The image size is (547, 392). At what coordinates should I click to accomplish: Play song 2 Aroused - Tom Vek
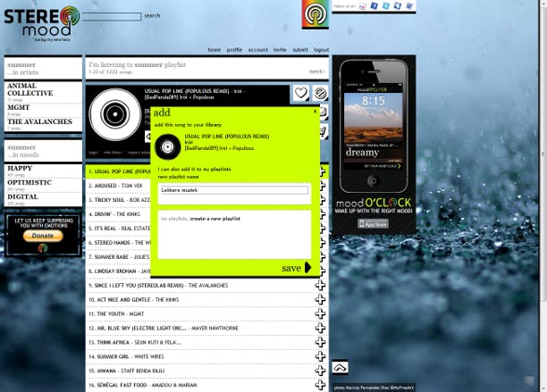(x=119, y=186)
